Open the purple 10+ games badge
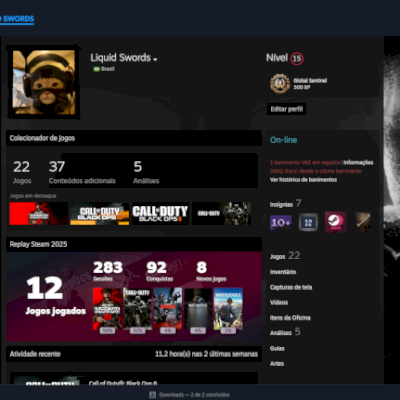The height and width of the screenshot is (400, 400). coord(281,222)
